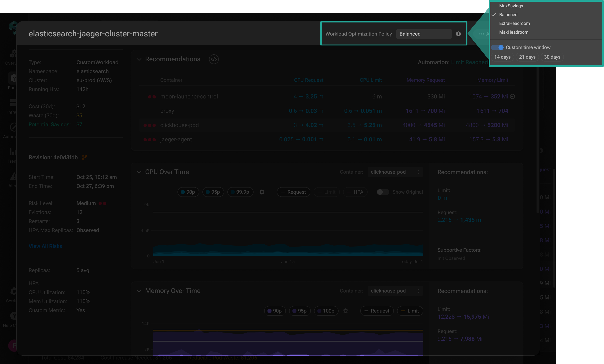
Task: Click the user avatar in the sidebar
Action: (x=13, y=345)
